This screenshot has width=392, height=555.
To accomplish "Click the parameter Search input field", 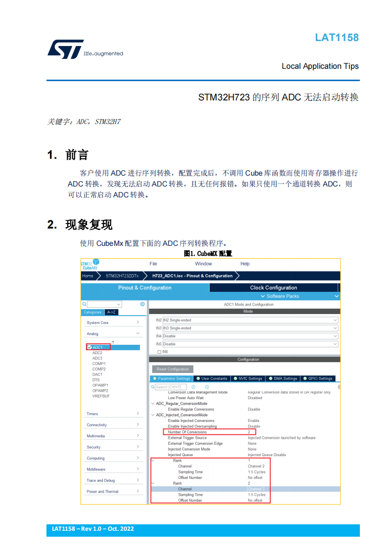I will (171, 387).
